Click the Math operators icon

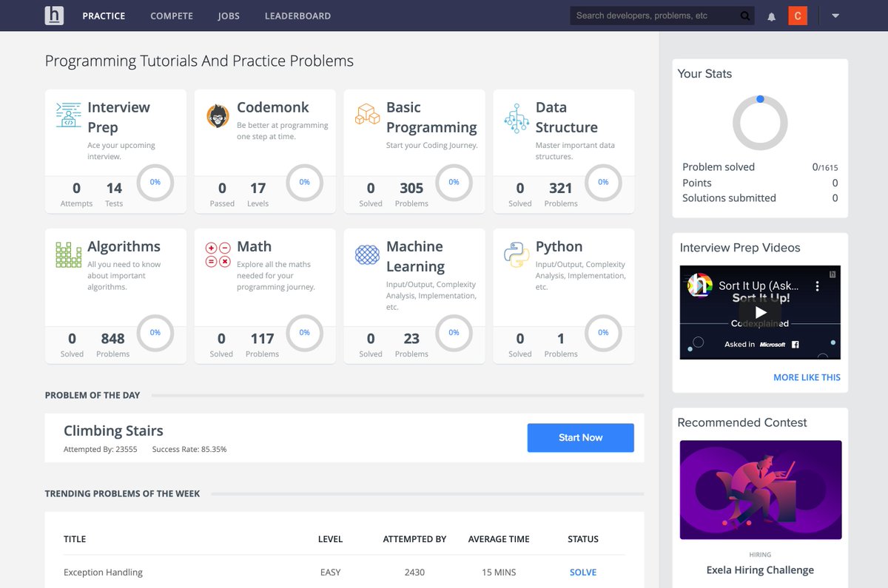click(x=218, y=254)
